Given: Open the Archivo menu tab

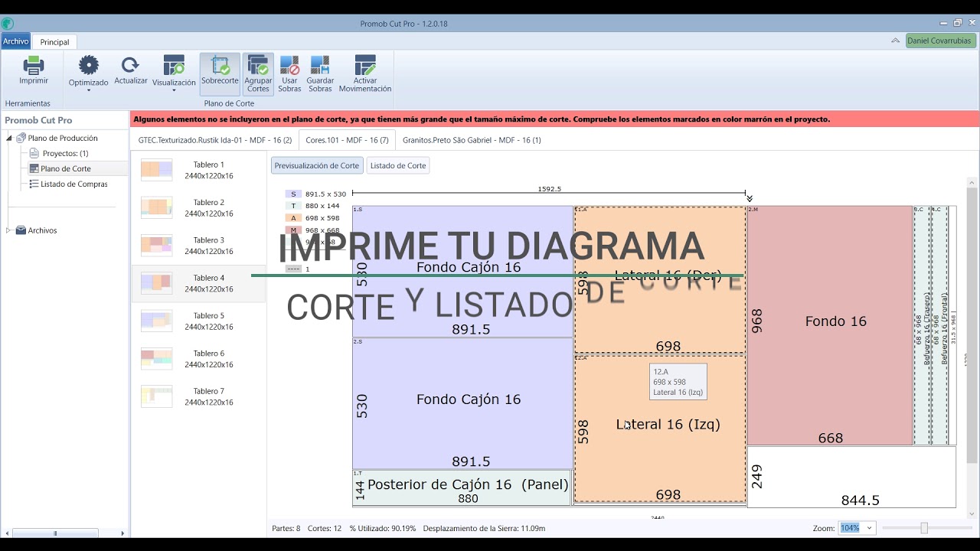Looking at the screenshot, I should click(15, 41).
